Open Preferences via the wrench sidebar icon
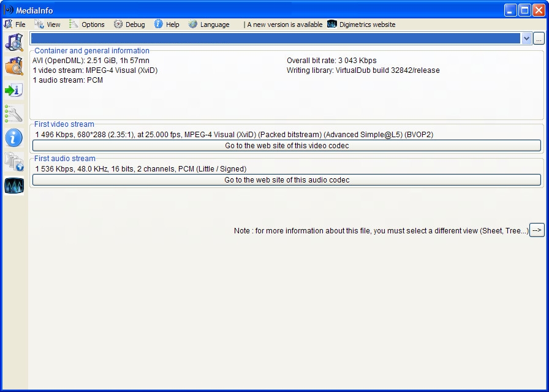The width and height of the screenshot is (549, 392). [14, 114]
